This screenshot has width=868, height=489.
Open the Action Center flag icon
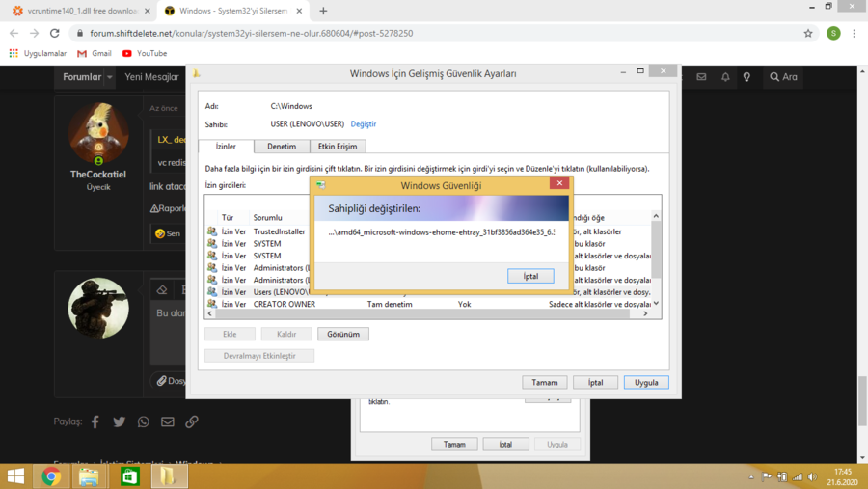(x=767, y=476)
